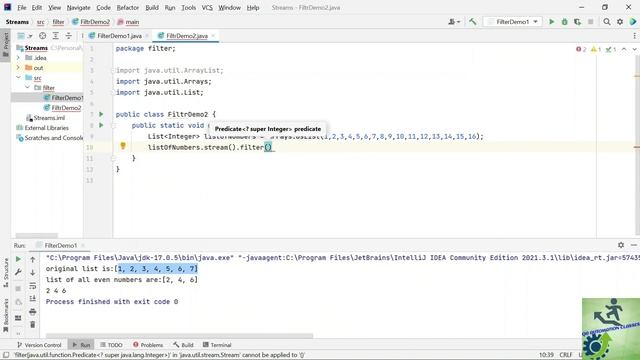Open the Version Control tool window
Screen dimensions: 640x360
click(39, 345)
